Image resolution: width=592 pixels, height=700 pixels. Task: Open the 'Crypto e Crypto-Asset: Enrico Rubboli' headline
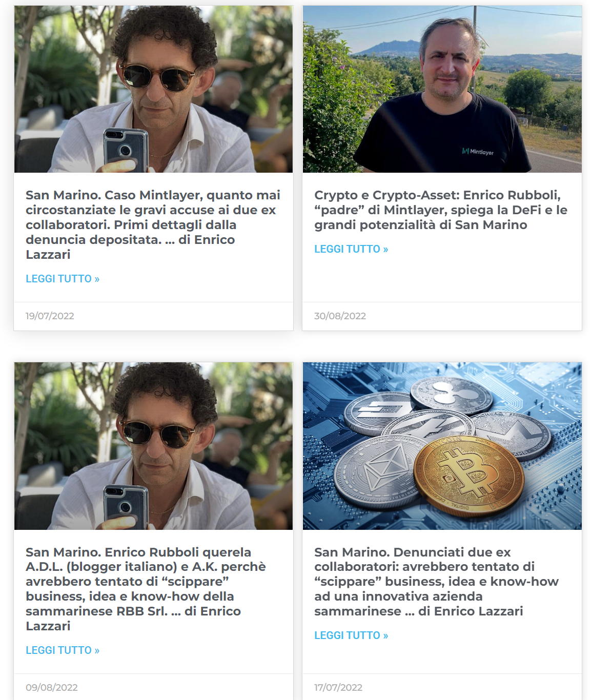441,210
